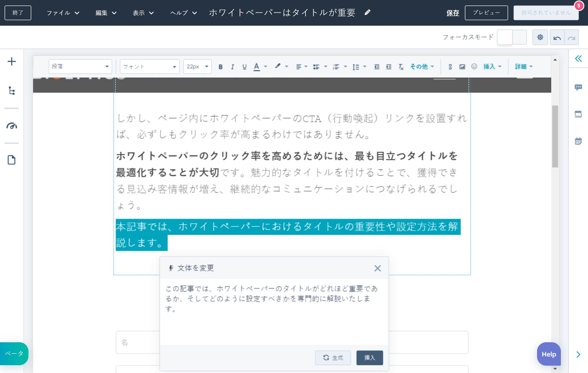
Task: Click the text color A icon
Action: click(256, 67)
